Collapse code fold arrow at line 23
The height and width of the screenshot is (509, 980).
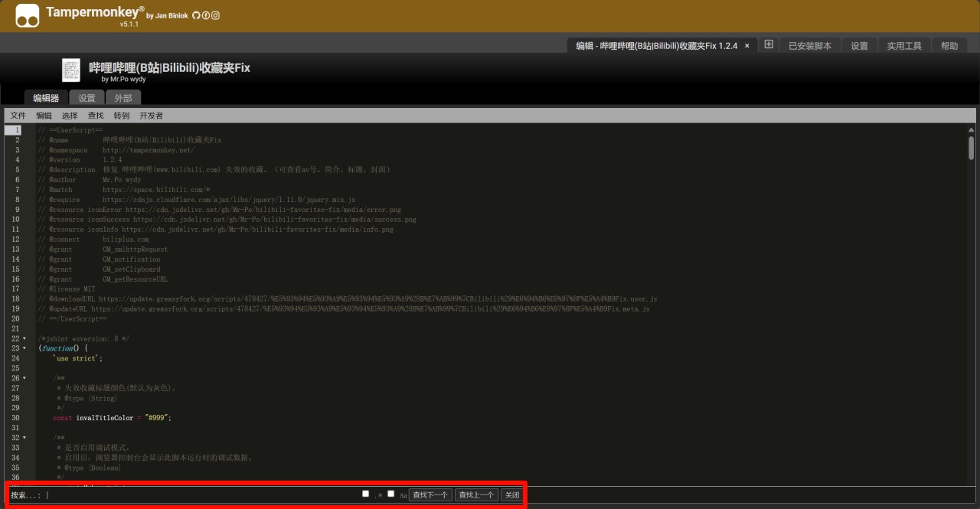(24, 348)
